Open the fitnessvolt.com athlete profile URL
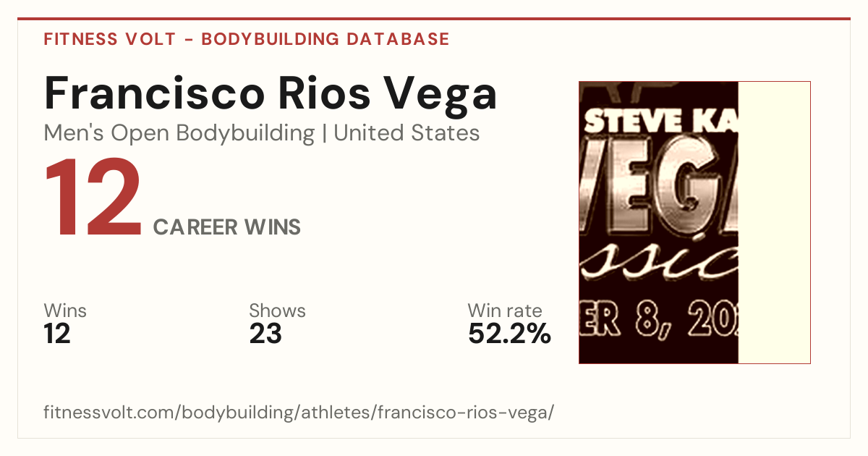The height and width of the screenshot is (456, 868). pos(299,413)
